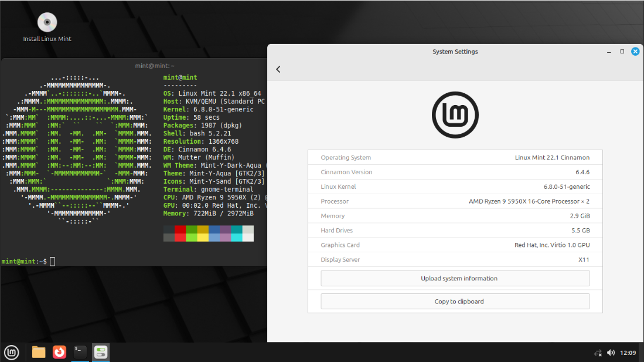Open the clock showing 12:09
Viewport: 644px width, 362px height.
tap(628, 353)
